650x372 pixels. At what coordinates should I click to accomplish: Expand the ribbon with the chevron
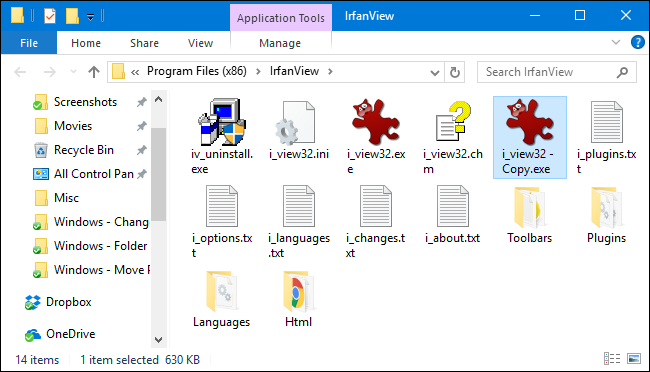[x=616, y=42]
